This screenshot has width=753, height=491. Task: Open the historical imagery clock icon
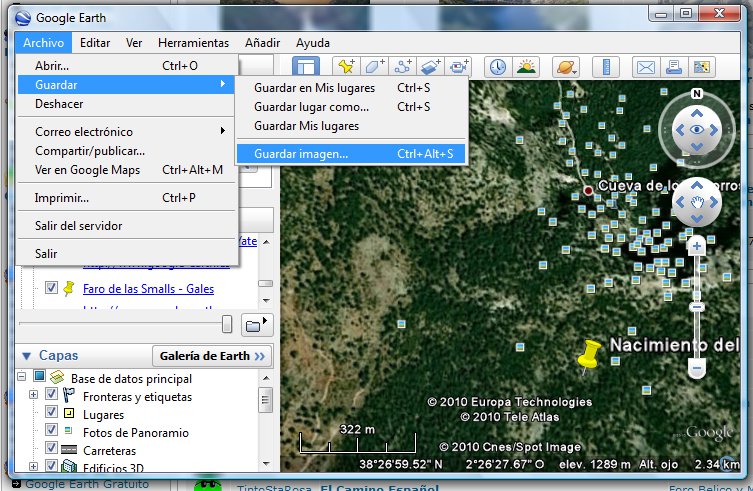497,67
